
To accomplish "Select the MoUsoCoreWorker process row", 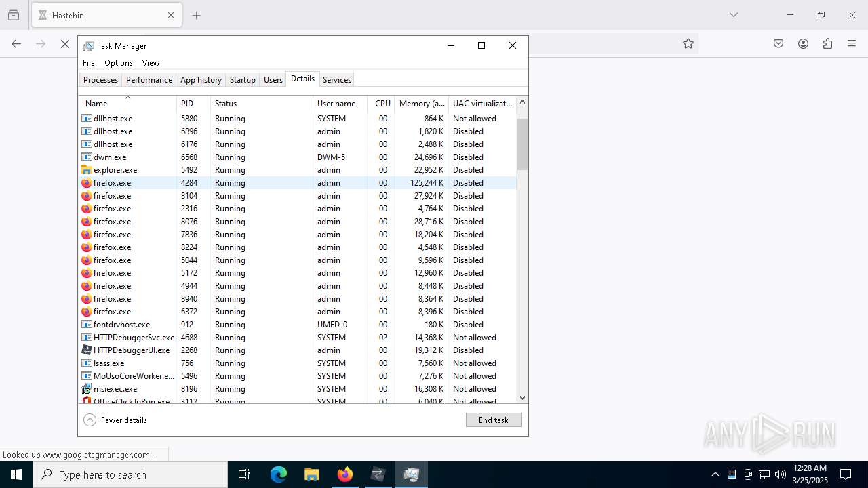I will (298, 375).
